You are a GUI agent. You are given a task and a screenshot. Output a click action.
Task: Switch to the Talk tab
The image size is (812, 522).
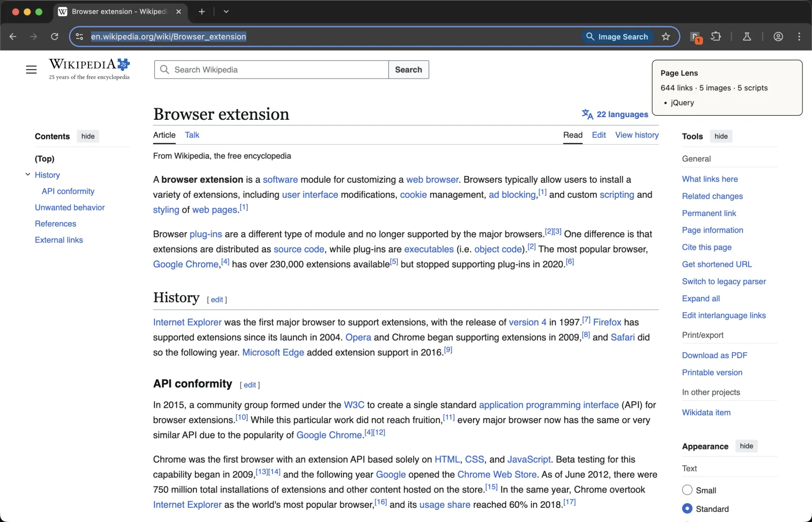coord(192,135)
